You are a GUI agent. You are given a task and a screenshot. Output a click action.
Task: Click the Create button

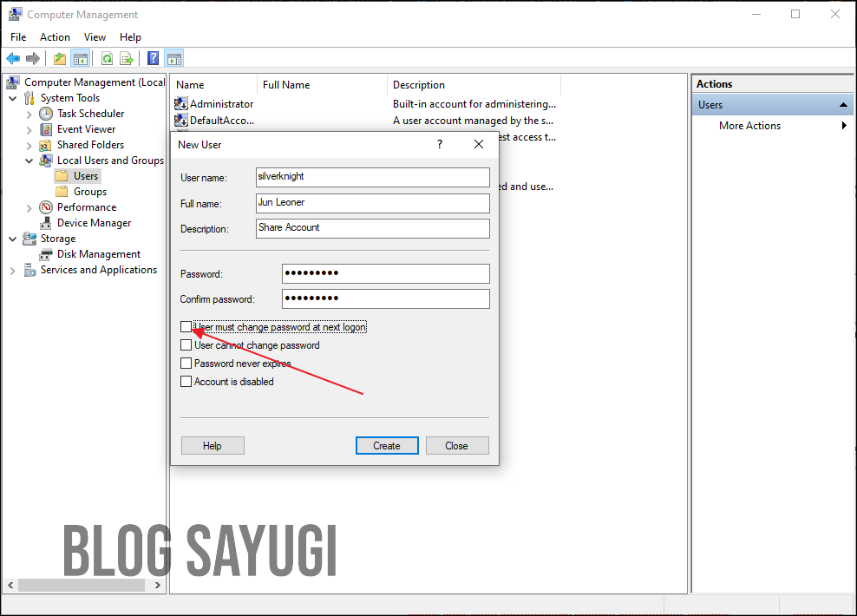(387, 445)
